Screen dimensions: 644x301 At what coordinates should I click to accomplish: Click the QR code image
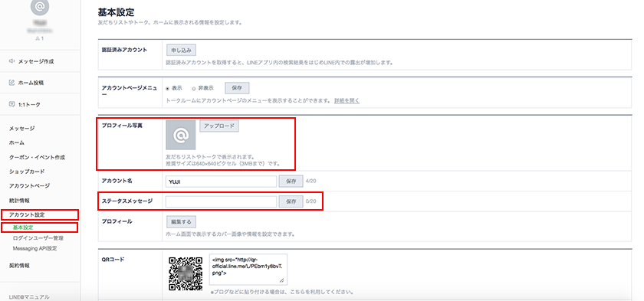click(186, 273)
